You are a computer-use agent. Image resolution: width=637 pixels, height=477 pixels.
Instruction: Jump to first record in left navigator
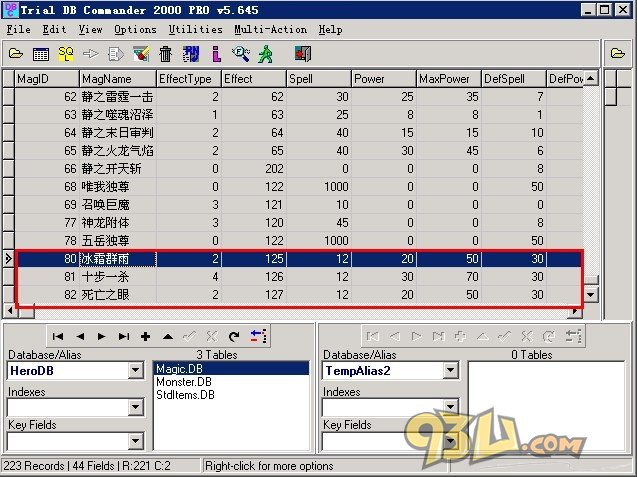click(58, 336)
